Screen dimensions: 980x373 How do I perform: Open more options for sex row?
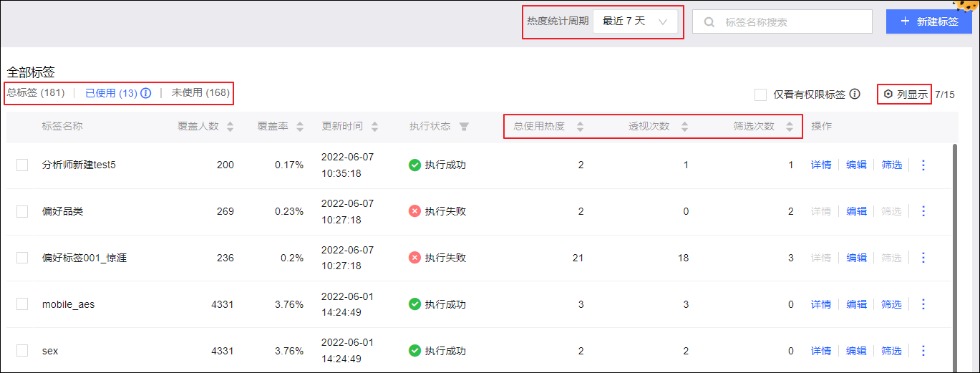click(923, 351)
